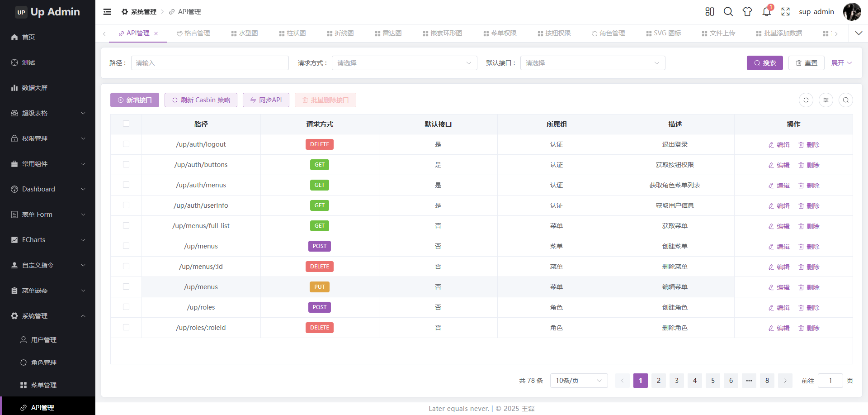Go to page 3 of results
Image resolution: width=868 pixels, height=415 pixels.
pos(676,381)
